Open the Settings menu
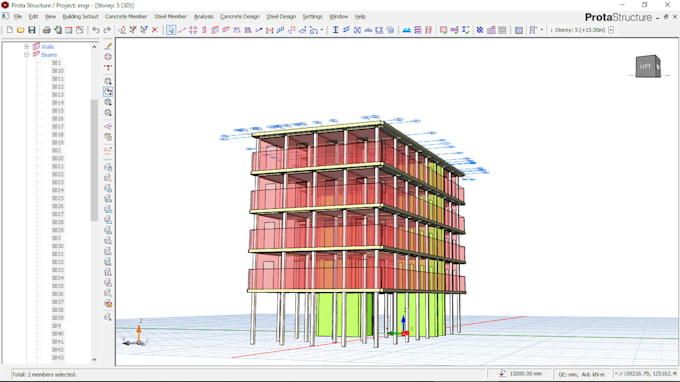Screen dimensions: 680x382 click(x=312, y=16)
